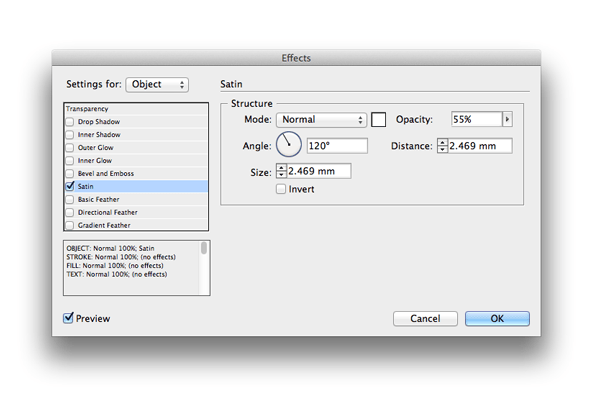Image resolution: width=600 pixels, height=405 pixels.
Task: Check the Invert option
Action: (281, 189)
